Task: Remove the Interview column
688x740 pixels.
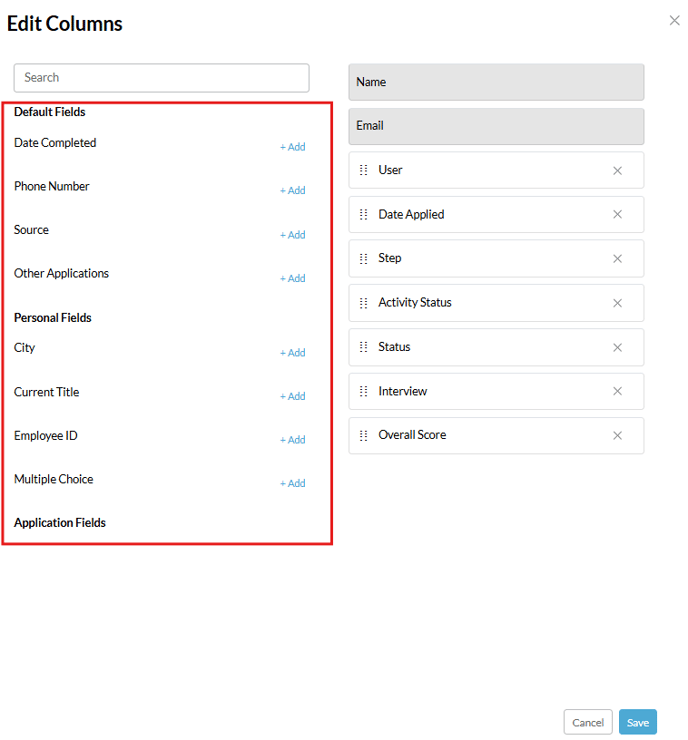Action: click(617, 391)
